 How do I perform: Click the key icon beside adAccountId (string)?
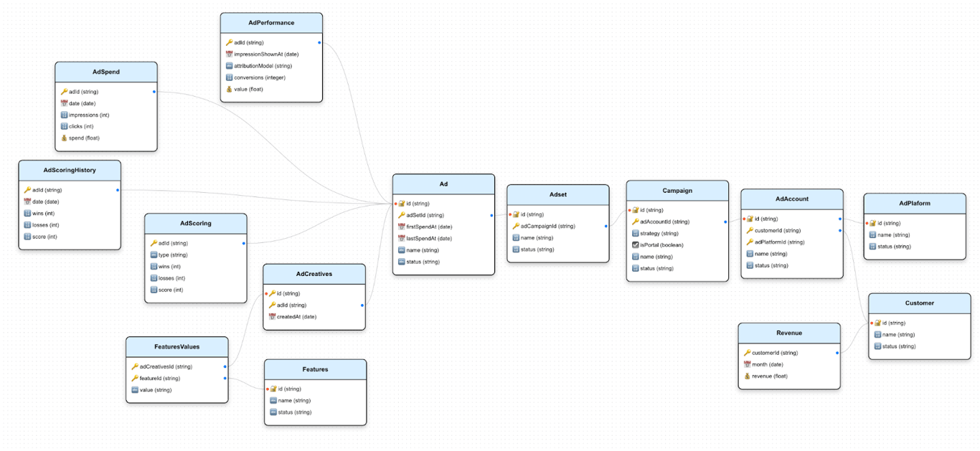pos(636,222)
